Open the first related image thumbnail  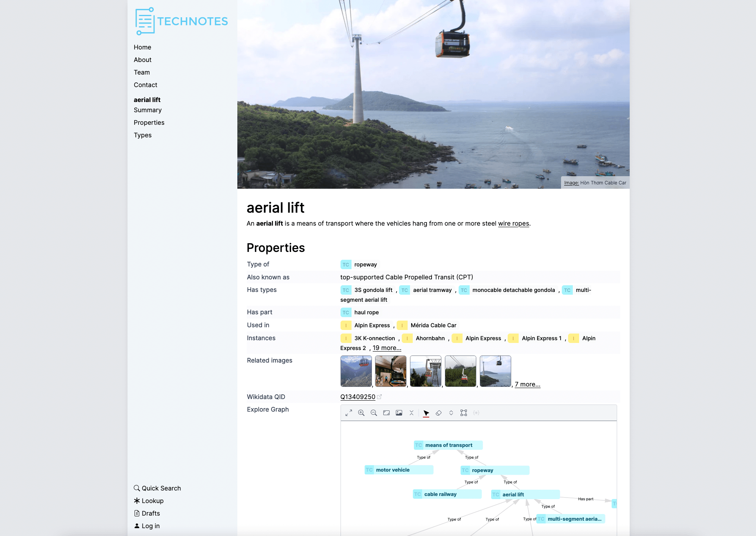click(x=356, y=371)
